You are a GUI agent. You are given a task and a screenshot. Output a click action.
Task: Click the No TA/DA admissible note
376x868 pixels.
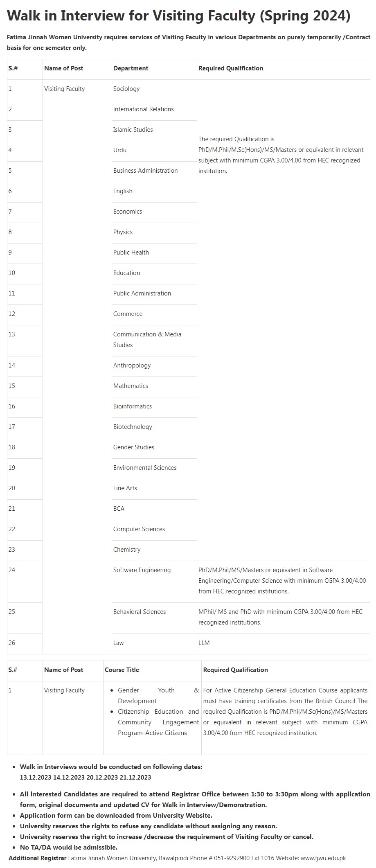(x=68, y=847)
